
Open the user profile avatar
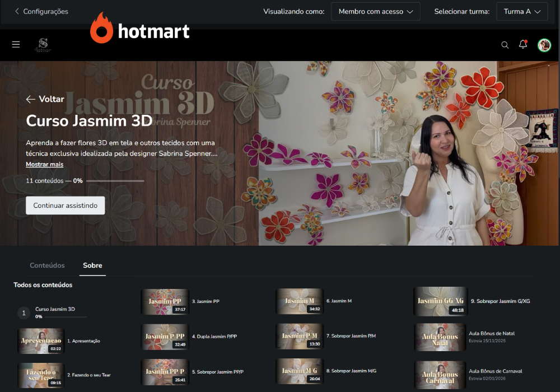(544, 45)
